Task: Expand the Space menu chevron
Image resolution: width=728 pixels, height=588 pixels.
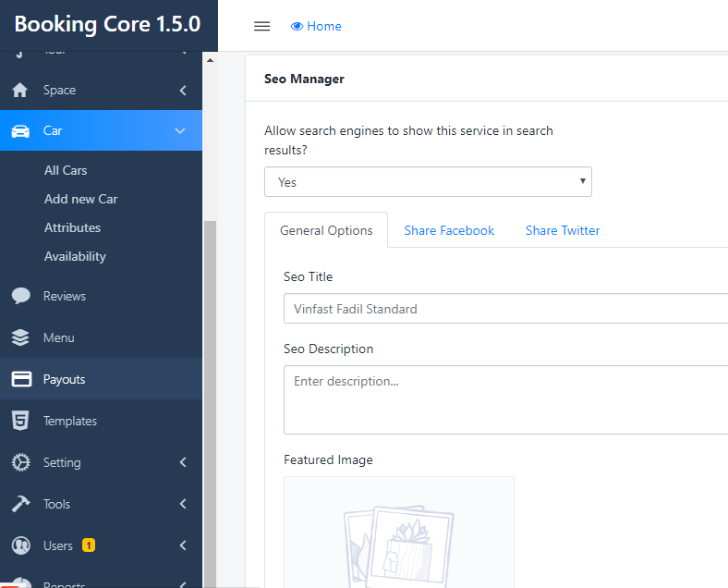Action: pos(183,91)
